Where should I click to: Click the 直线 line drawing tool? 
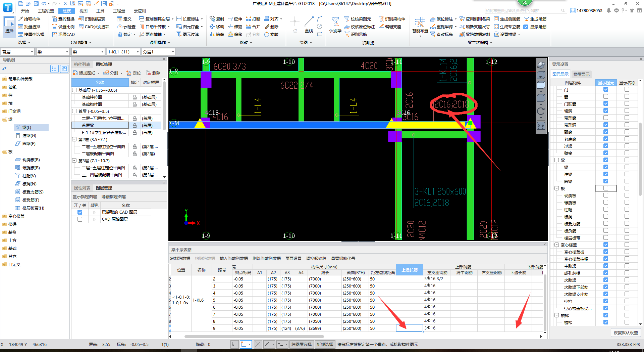click(x=309, y=25)
